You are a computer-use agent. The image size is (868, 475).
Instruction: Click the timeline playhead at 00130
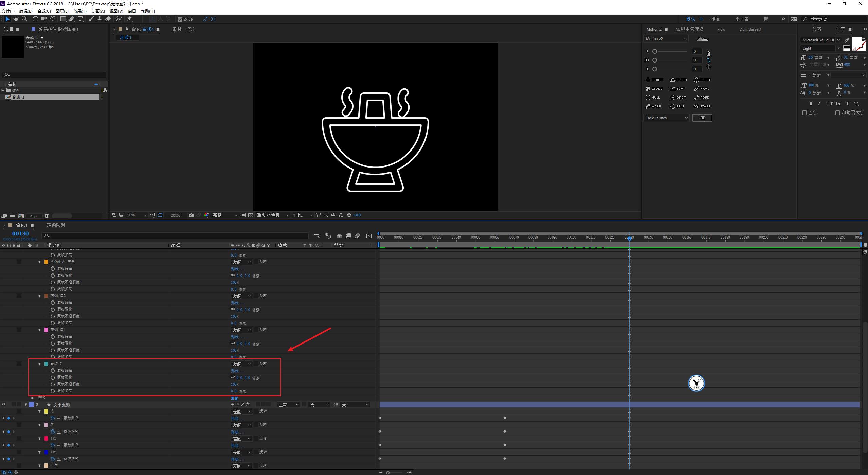(x=629, y=238)
